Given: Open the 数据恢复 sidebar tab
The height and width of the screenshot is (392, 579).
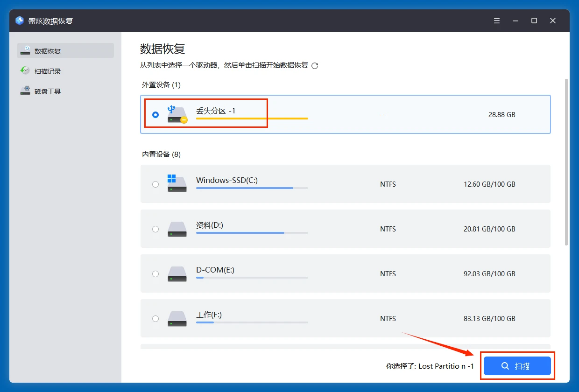Looking at the screenshot, I should 65,51.
